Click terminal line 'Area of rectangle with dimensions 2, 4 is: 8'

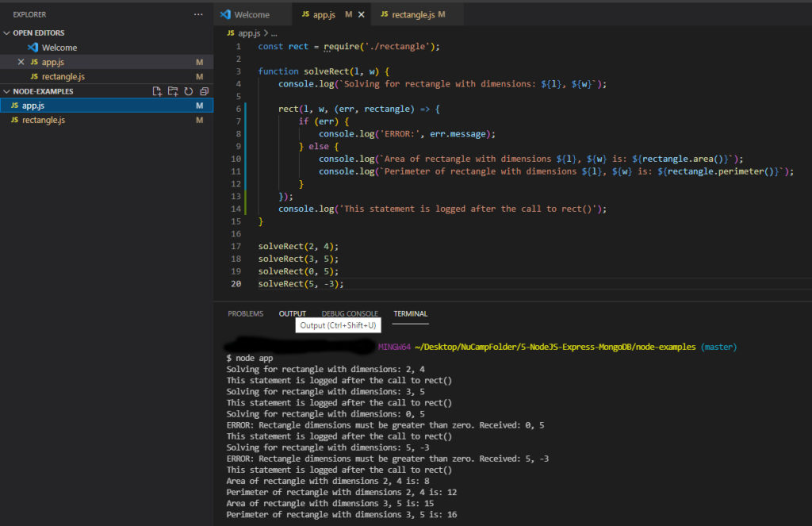coord(327,481)
